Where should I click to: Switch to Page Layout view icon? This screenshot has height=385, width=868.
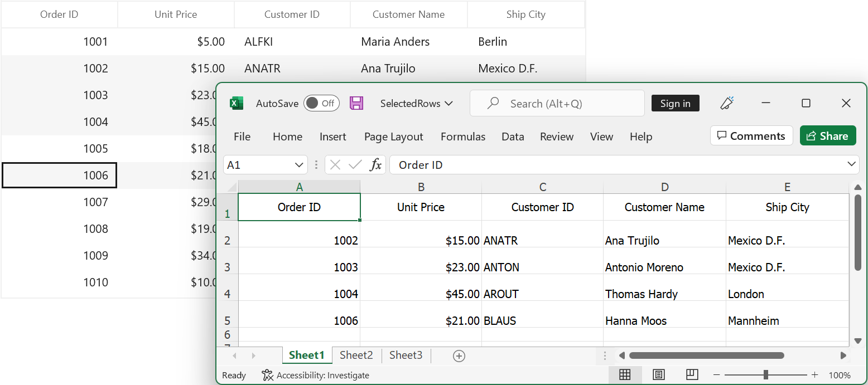pyautogui.click(x=658, y=375)
